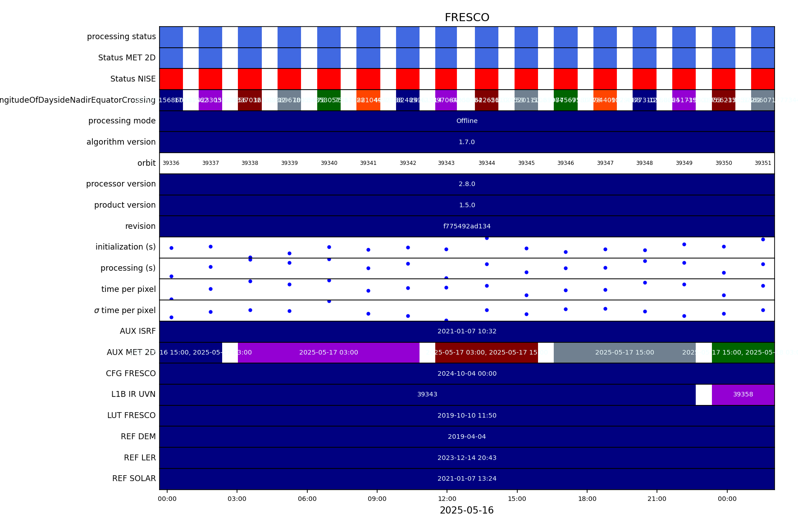
Task: Click the 'Offline' value in processing mode
Action: point(467,121)
